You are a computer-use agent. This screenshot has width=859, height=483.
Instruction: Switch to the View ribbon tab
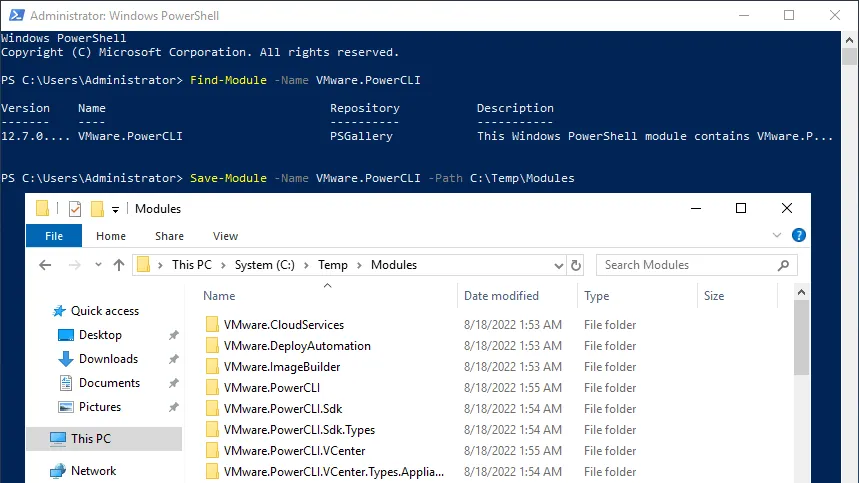225,236
